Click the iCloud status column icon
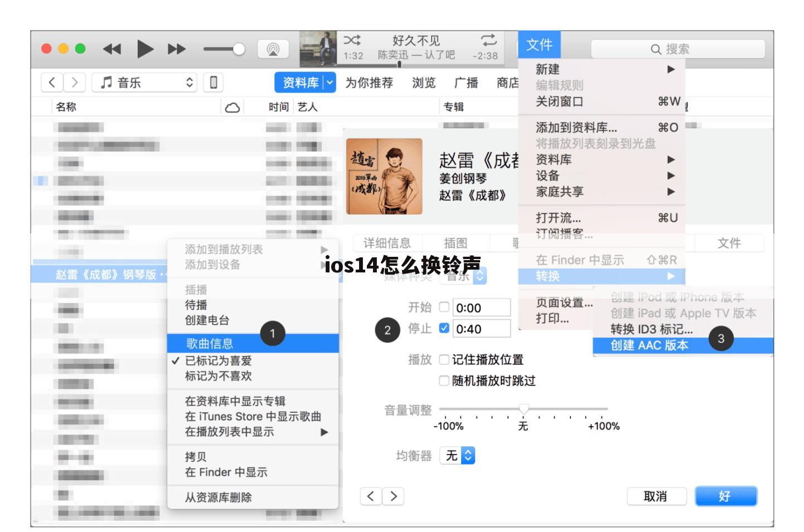This screenshot has height=532, width=804. pyautogui.click(x=233, y=108)
